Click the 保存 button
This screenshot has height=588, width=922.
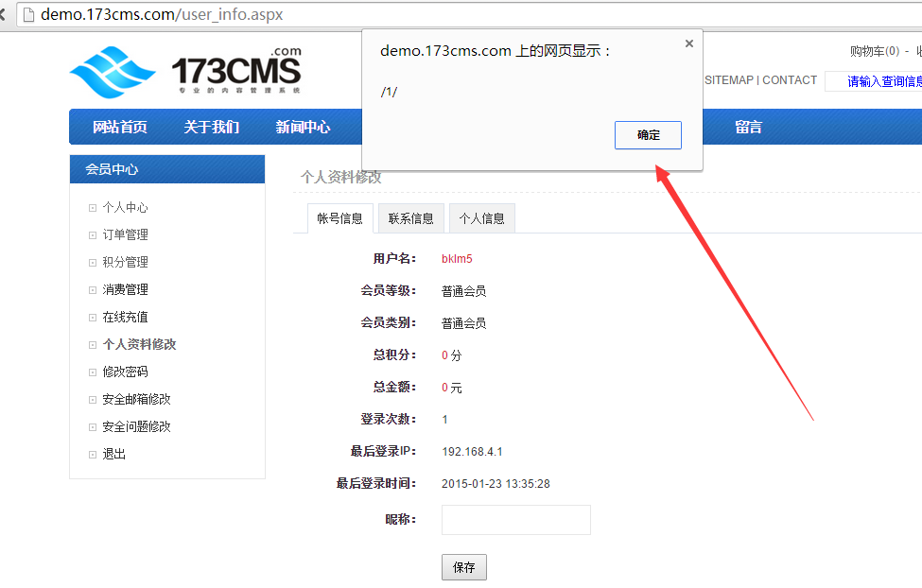[x=464, y=567]
